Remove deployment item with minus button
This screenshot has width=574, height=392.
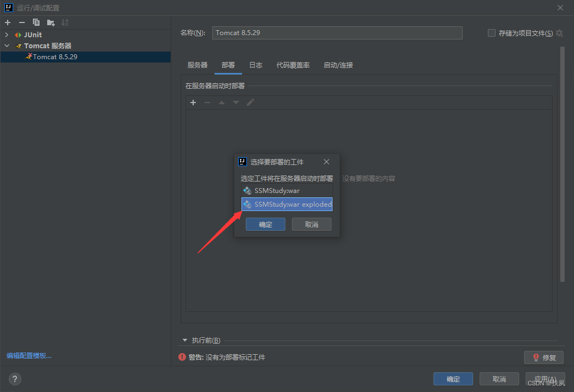point(207,103)
